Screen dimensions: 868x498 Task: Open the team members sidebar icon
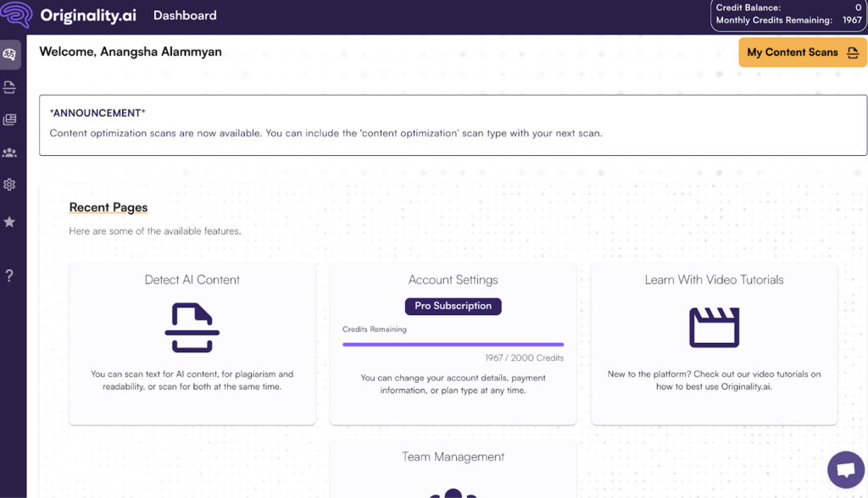[x=9, y=152]
